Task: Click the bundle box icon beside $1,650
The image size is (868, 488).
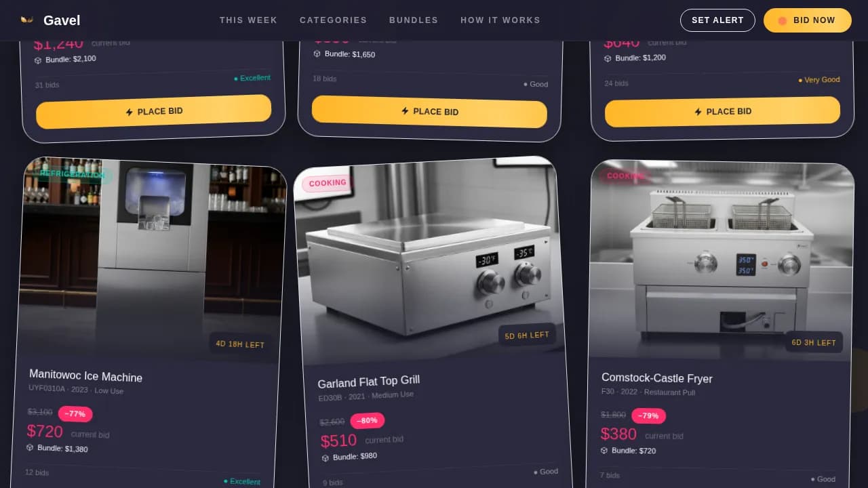Action: pos(317,54)
